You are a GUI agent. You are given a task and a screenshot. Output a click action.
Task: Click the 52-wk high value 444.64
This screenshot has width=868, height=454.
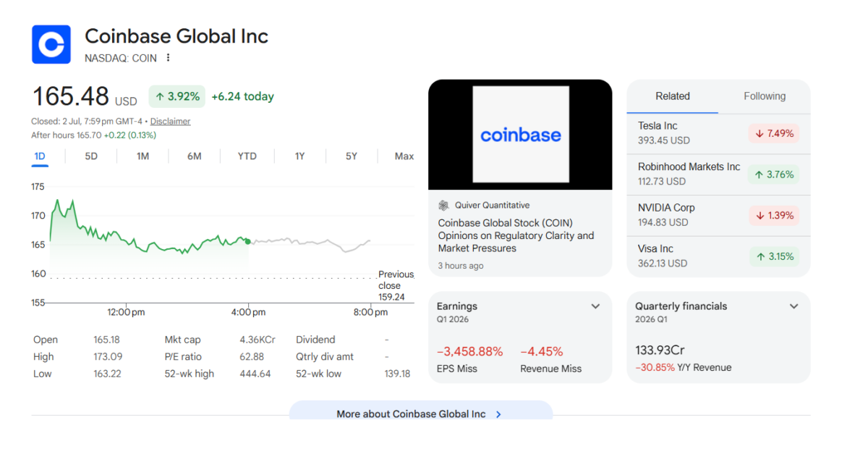[x=255, y=374]
